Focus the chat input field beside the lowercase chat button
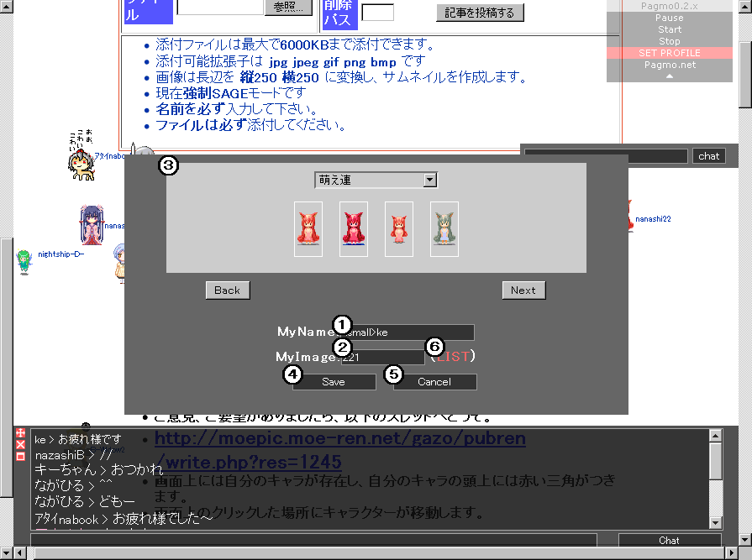 [x=606, y=156]
